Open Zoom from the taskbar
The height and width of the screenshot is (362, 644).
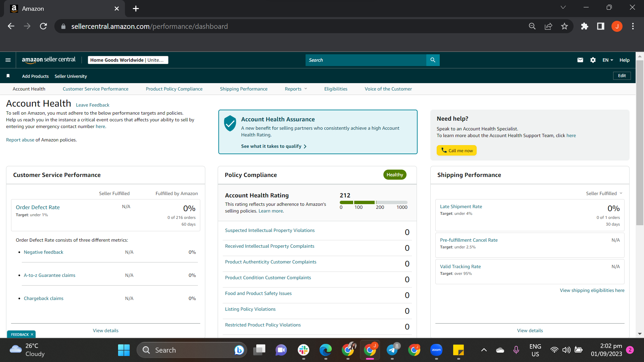point(436,350)
